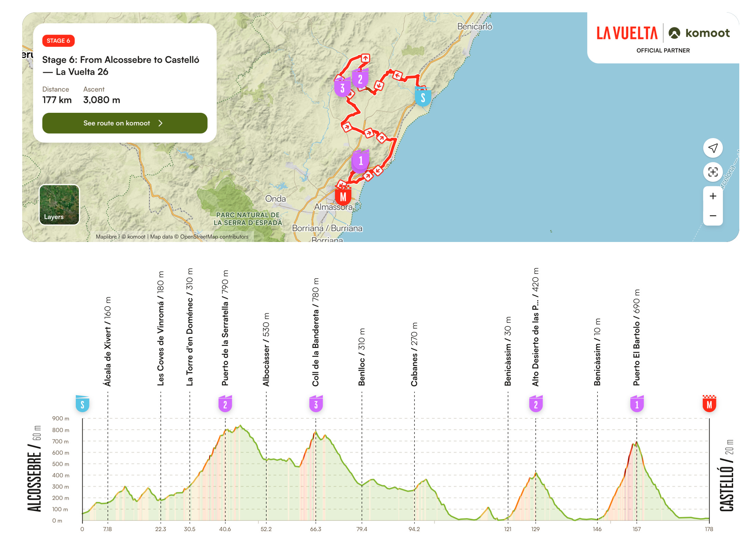This screenshot has height=540, width=756.
Task: Click the red M finish marker on the map
Action: point(343,196)
